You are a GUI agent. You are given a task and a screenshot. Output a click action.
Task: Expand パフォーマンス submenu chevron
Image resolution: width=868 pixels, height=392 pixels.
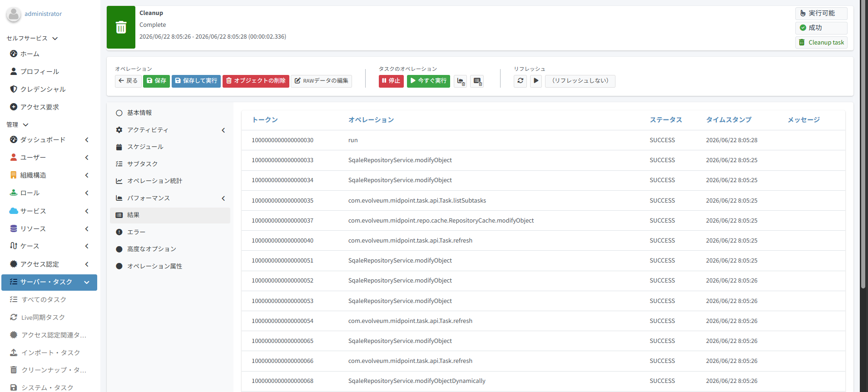point(223,198)
